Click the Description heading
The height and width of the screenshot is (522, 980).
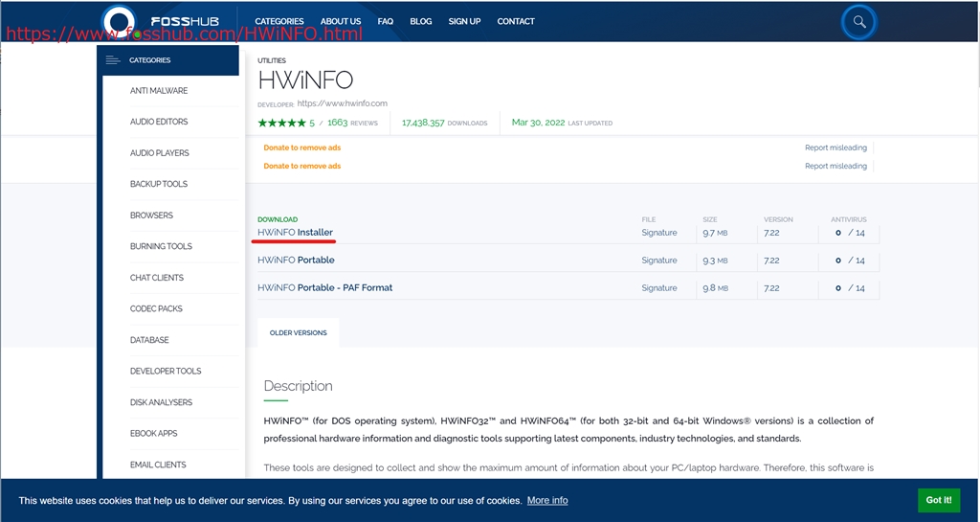pos(299,386)
